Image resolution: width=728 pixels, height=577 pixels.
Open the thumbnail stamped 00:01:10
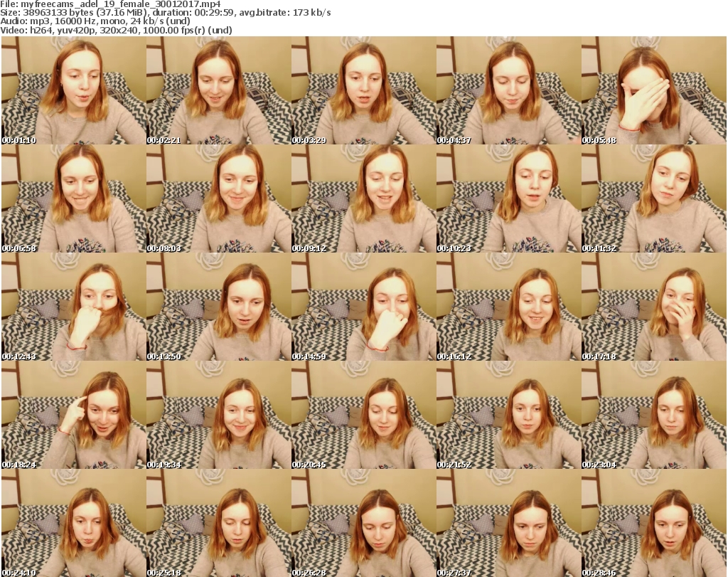point(73,90)
